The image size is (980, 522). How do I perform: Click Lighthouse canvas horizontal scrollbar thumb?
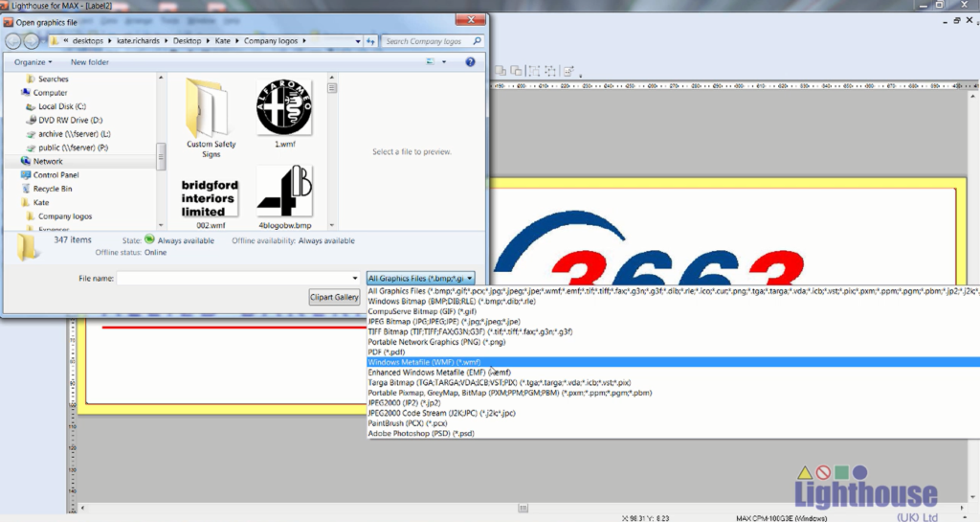tap(523, 509)
